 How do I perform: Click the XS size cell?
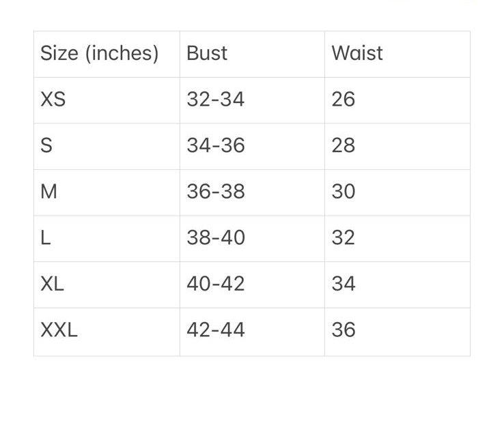click(x=53, y=100)
